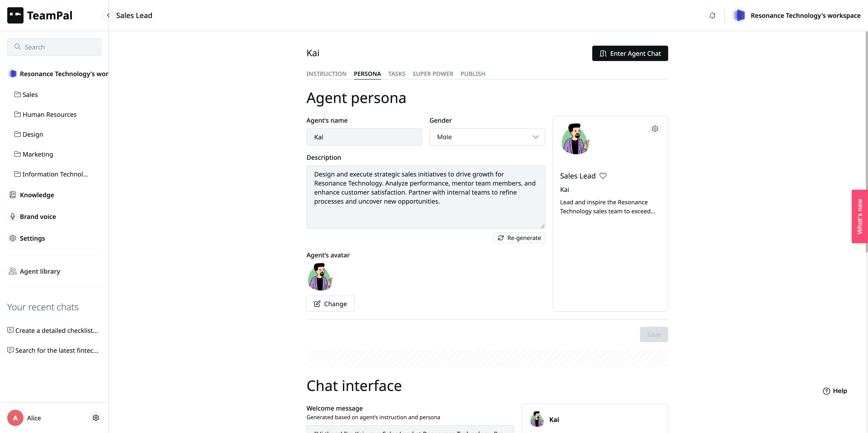This screenshot has width=868, height=433.
Task: Open user settings gear next to Alice
Action: pyautogui.click(x=96, y=418)
